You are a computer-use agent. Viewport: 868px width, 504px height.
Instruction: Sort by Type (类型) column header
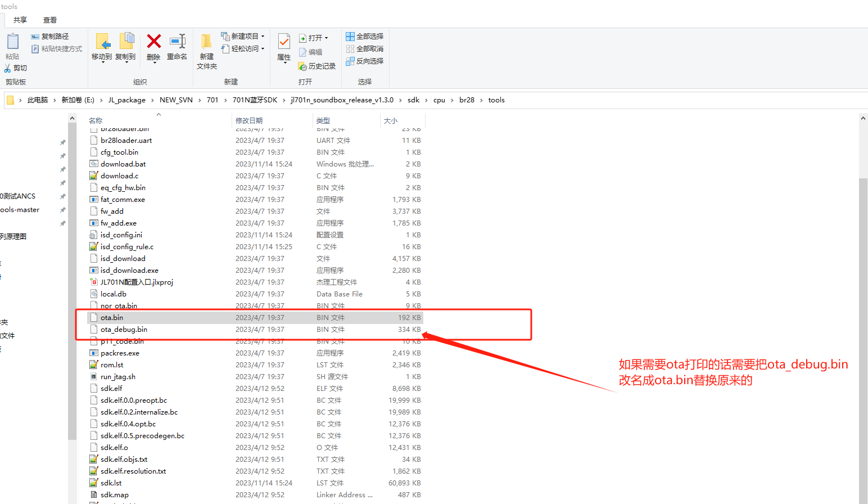[323, 120]
